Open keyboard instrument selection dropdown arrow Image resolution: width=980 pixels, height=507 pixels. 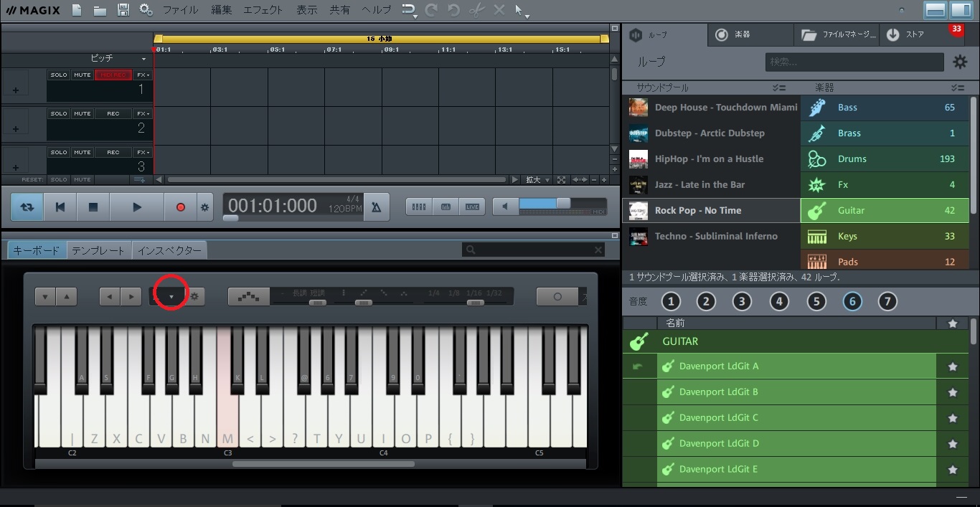[x=171, y=296]
